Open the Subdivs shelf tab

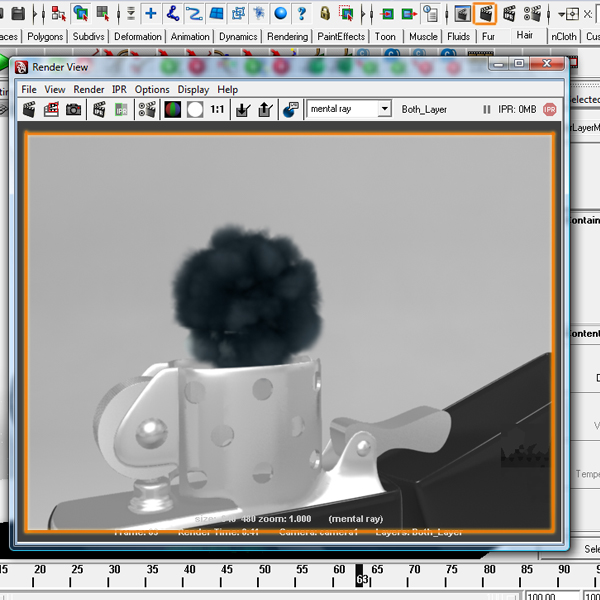pyautogui.click(x=88, y=37)
